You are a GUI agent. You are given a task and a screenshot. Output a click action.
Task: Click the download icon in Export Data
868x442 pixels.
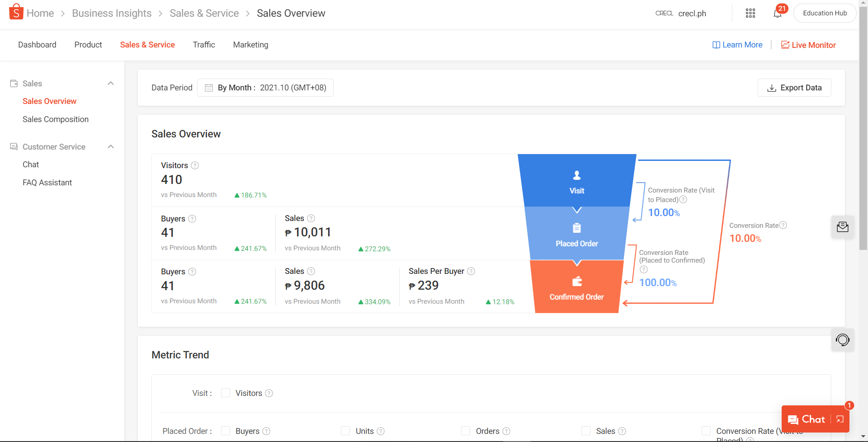[x=772, y=88]
